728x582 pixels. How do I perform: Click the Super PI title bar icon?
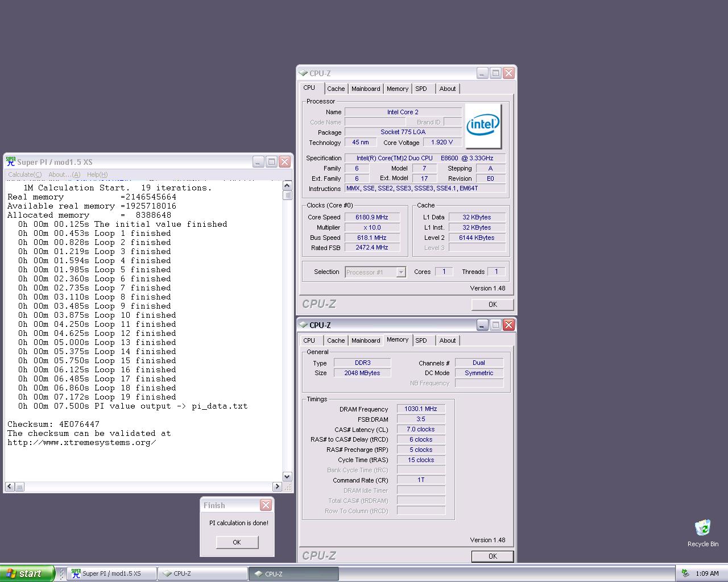coord(11,161)
